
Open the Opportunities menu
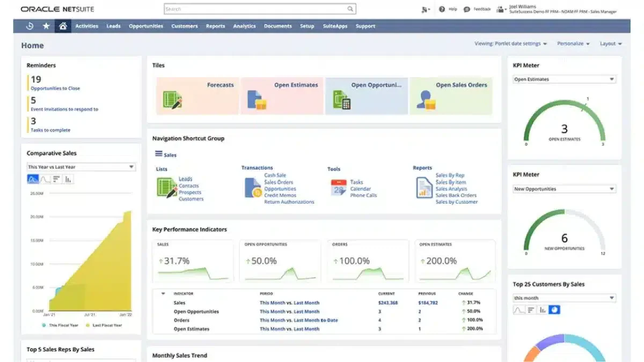146,26
